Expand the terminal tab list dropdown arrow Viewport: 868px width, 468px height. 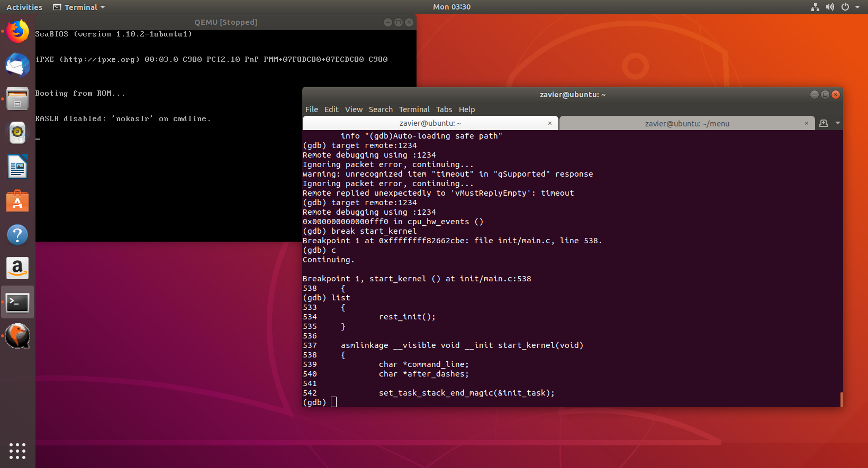838,123
